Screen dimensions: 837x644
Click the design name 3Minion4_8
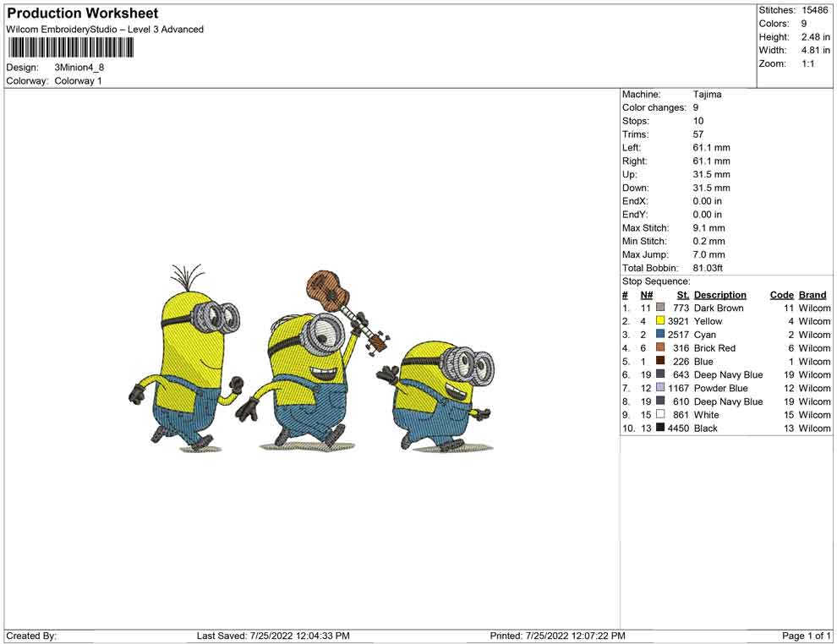click(x=79, y=68)
